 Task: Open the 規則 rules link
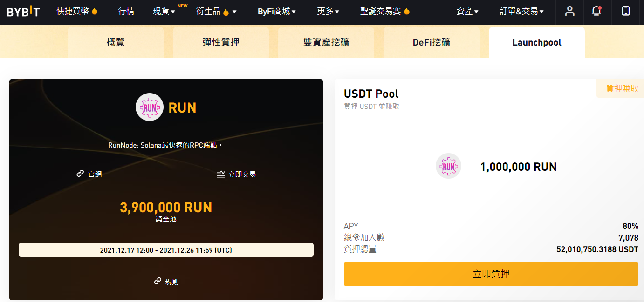tap(172, 282)
